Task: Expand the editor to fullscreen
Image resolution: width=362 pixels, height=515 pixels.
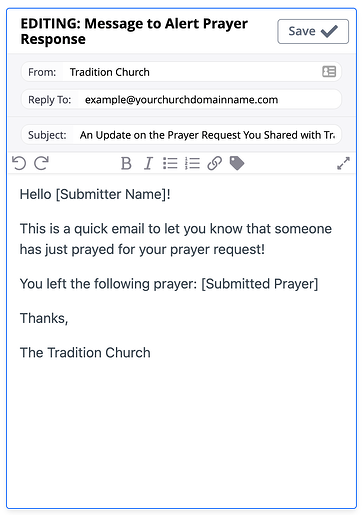Action: (343, 163)
